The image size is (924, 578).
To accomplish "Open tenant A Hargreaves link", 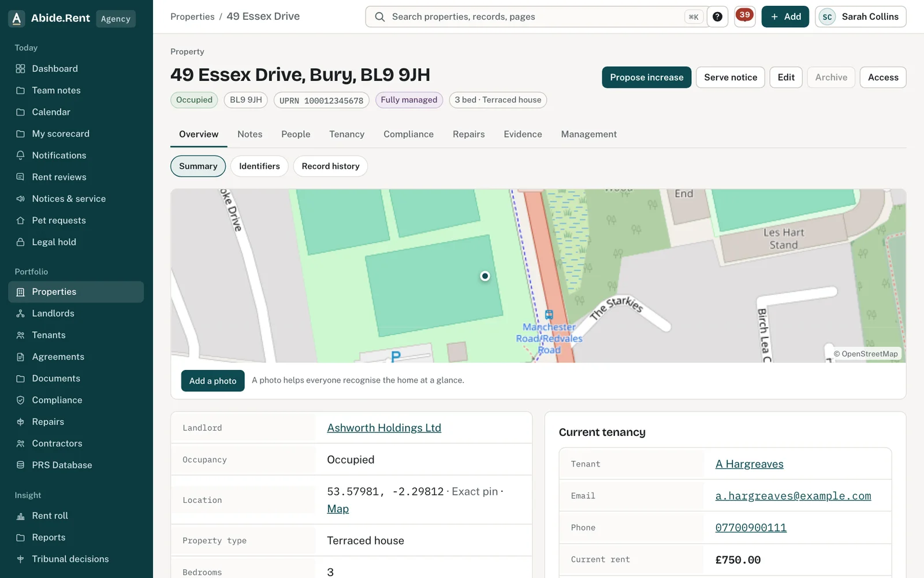I will (749, 464).
